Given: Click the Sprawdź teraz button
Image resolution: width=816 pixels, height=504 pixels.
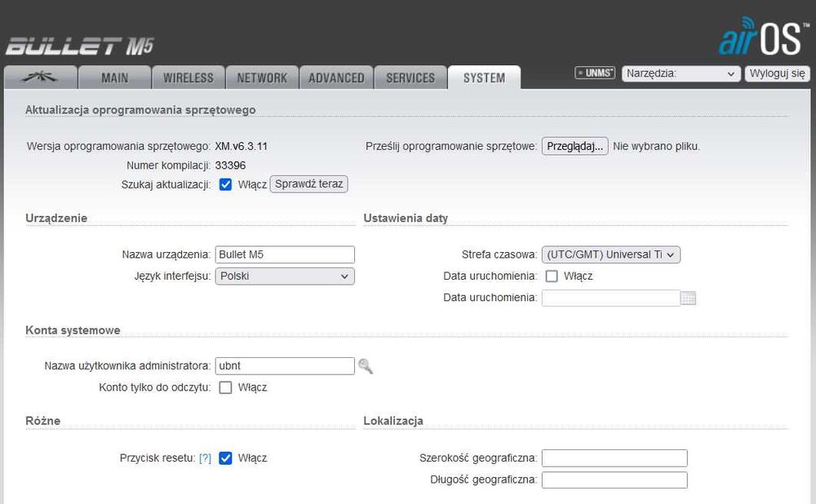Looking at the screenshot, I should (308, 184).
